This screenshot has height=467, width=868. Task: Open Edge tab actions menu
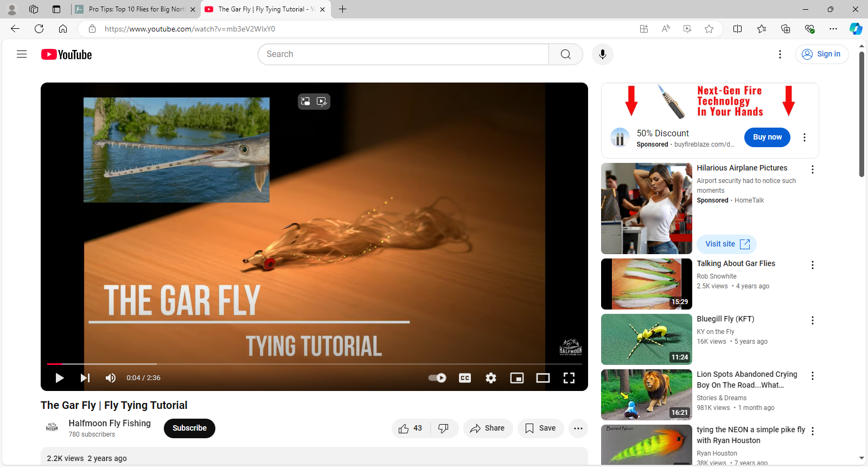(x=56, y=9)
